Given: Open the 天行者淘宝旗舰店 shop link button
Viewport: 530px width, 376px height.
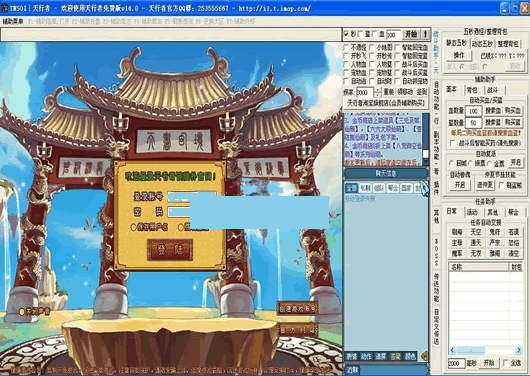Looking at the screenshot, I should pos(386,103).
